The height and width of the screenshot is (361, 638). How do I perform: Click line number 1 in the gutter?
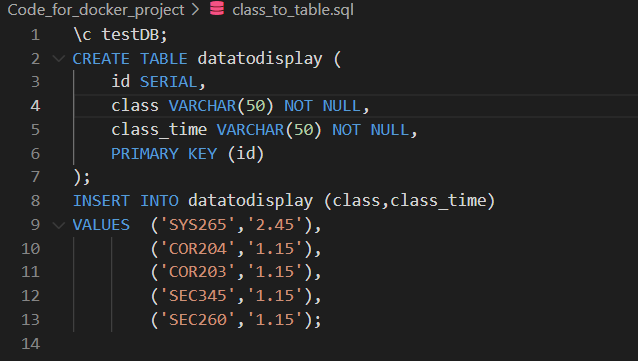tap(35, 35)
